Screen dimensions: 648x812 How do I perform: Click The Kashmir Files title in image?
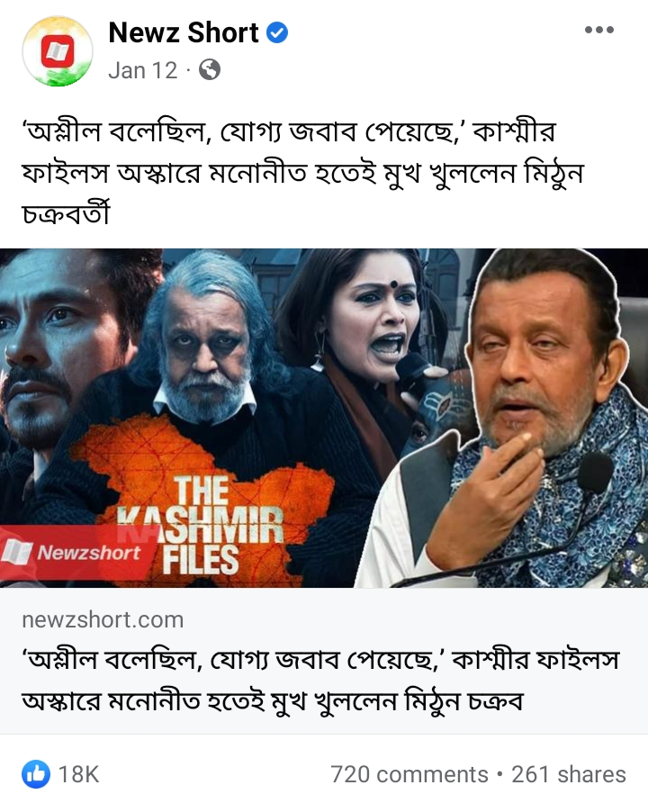point(201,526)
